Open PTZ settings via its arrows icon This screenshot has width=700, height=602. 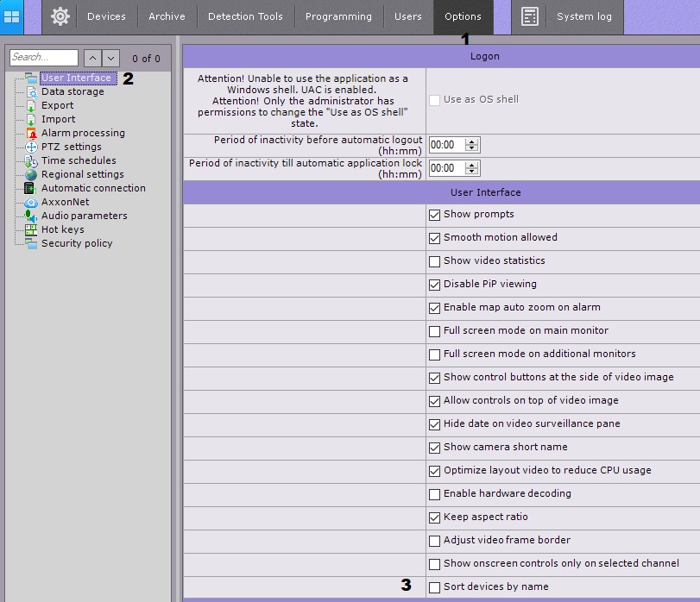[31, 147]
